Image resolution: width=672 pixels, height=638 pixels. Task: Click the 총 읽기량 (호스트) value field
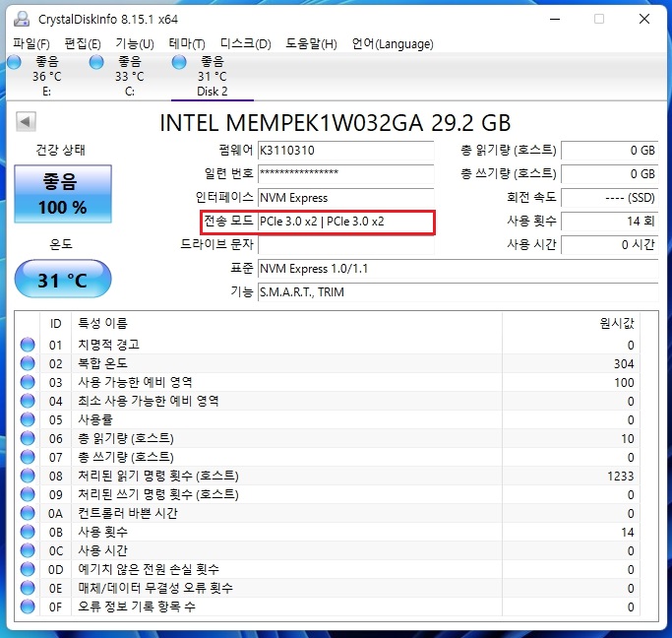tap(609, 151)
